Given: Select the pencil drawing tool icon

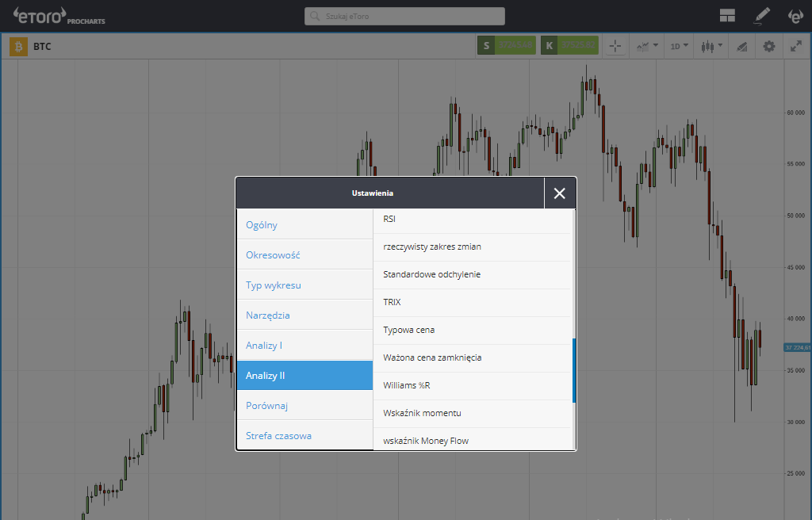Looking at the screenshot, I should [761, 16].
